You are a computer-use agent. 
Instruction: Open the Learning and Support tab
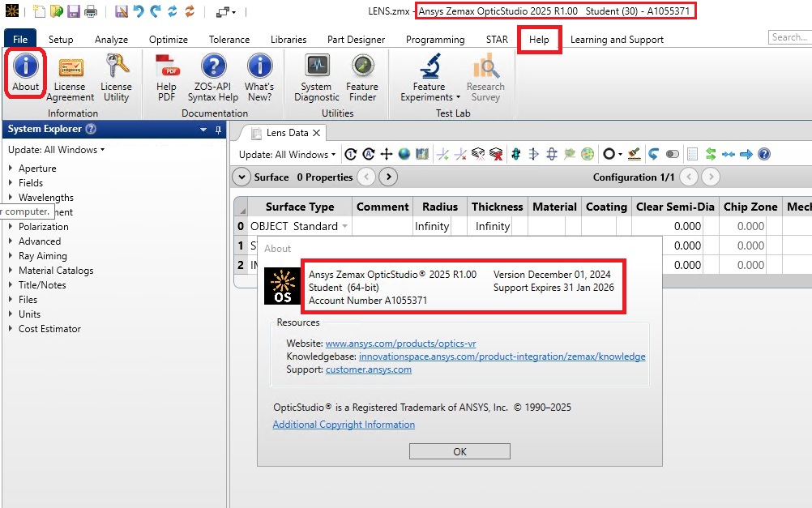pyautogui.click(x=617, y=40)
